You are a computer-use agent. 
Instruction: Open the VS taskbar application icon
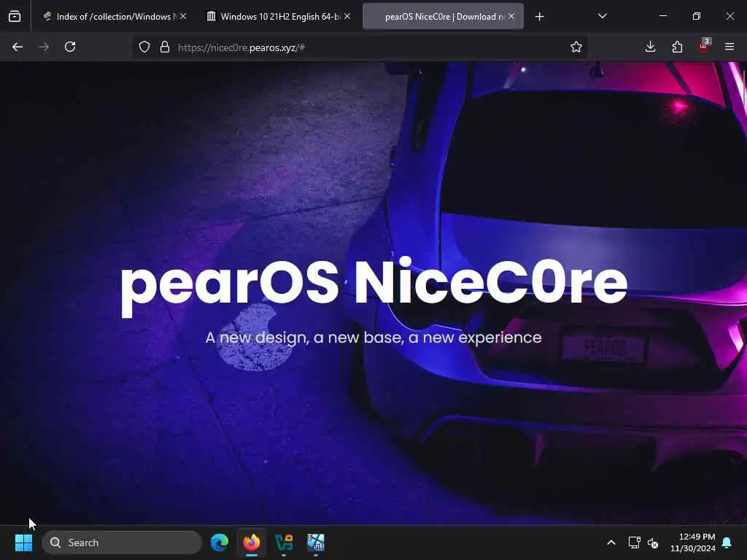[284, 542]
